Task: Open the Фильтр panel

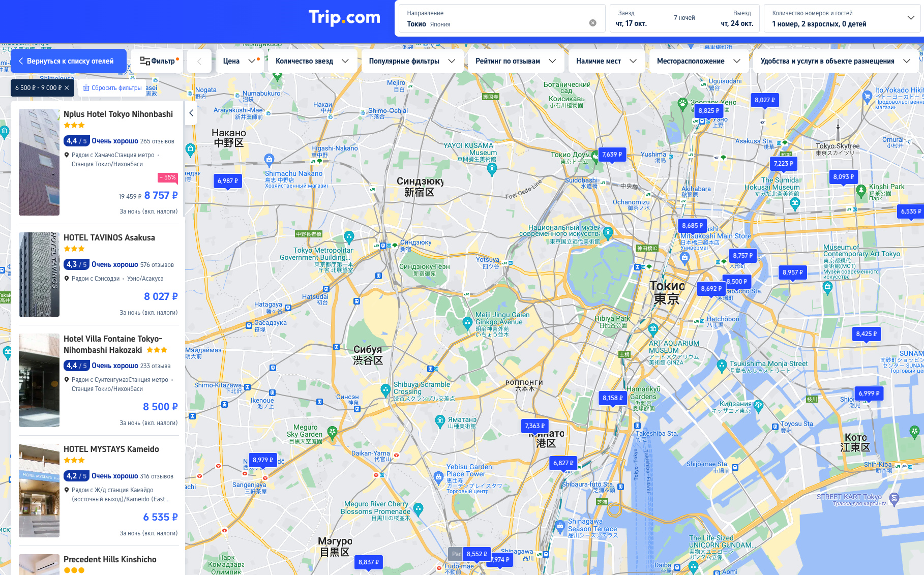Action: click(157, 61)
